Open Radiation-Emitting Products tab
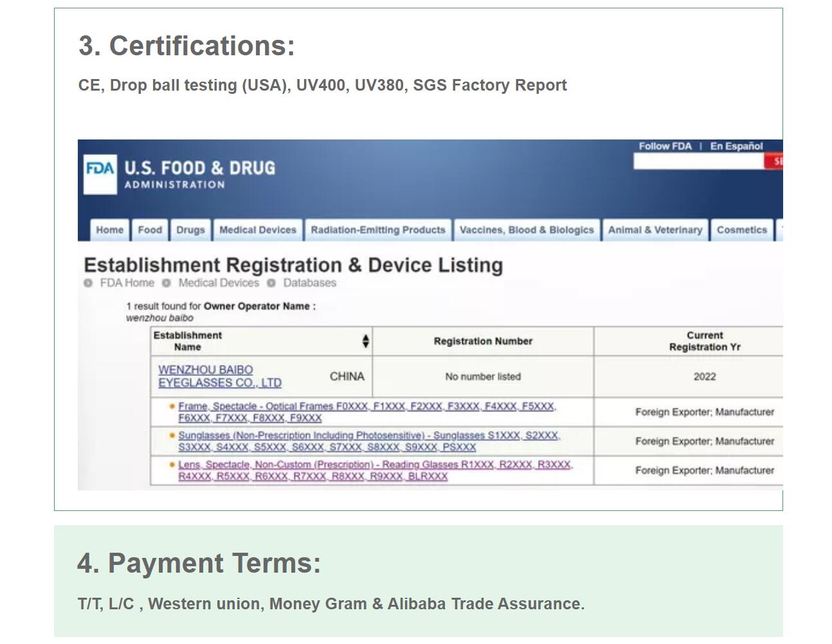The height and width of the screenshot is (644, 832). [378, 230]
